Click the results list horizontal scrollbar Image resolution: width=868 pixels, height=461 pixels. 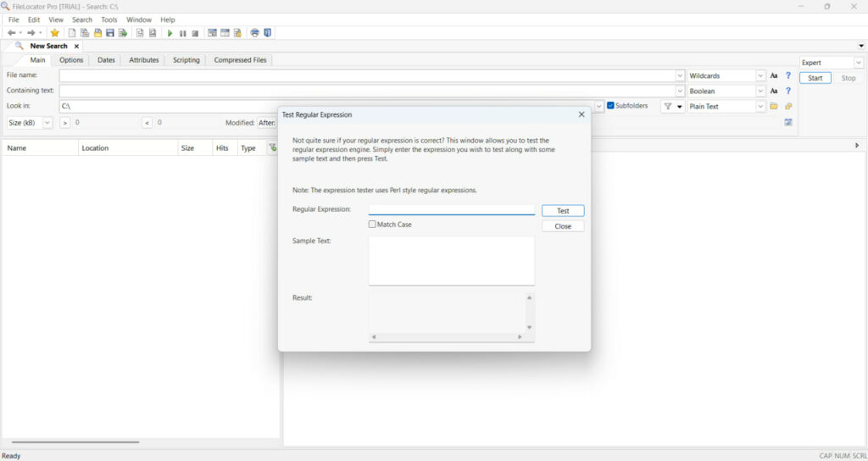coord(75,442)
